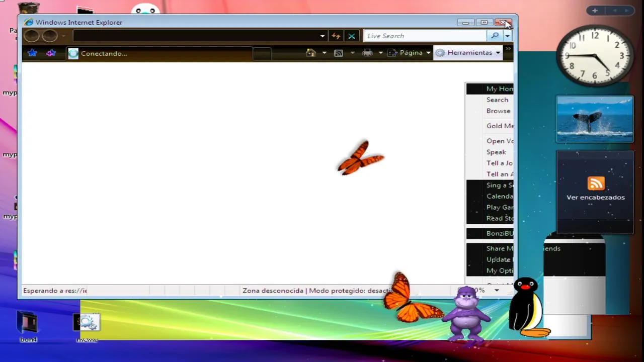Click Ver encabezados feed link
This screenshot has height=362, width=644.
(596, 198)
